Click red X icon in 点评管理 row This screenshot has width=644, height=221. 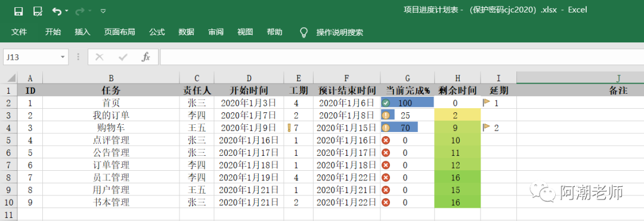pos(386,140)
